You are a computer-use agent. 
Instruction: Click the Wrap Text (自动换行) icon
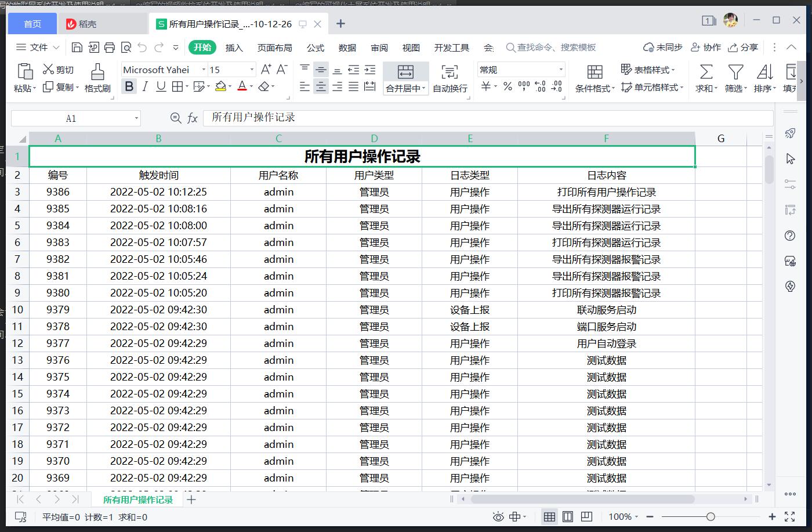pos(449,72)
